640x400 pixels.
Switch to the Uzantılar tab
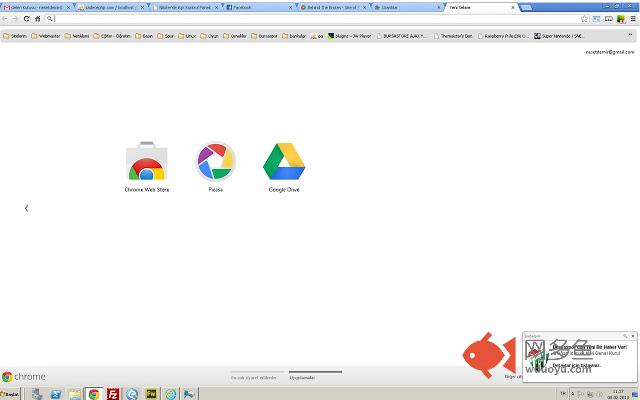click(x=406, y=7)
